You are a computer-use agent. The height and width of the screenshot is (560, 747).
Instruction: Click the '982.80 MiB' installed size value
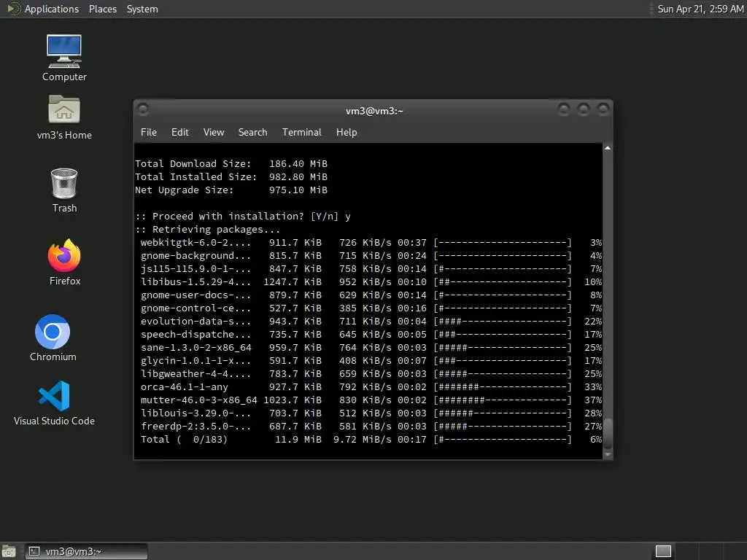[298, 176]
